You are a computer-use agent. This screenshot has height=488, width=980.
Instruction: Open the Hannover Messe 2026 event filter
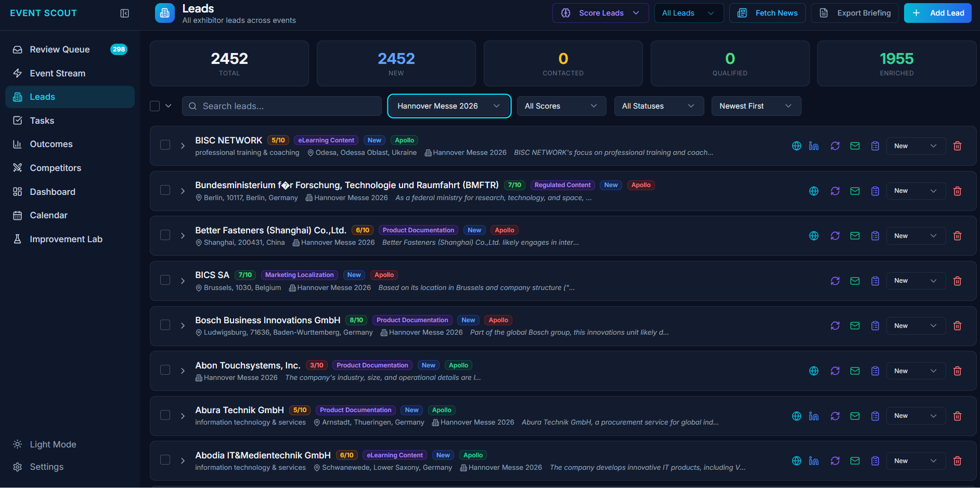click(x=449, y=106)
